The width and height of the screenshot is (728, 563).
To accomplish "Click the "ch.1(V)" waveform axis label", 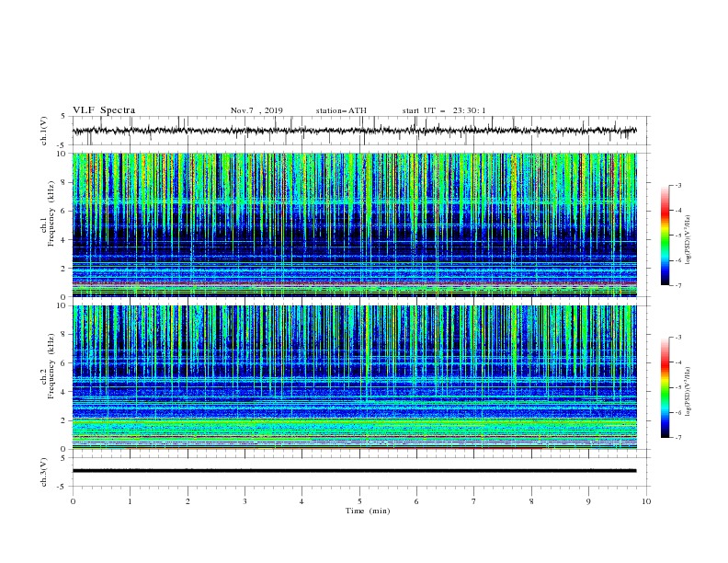I will [x=44, y=131].
